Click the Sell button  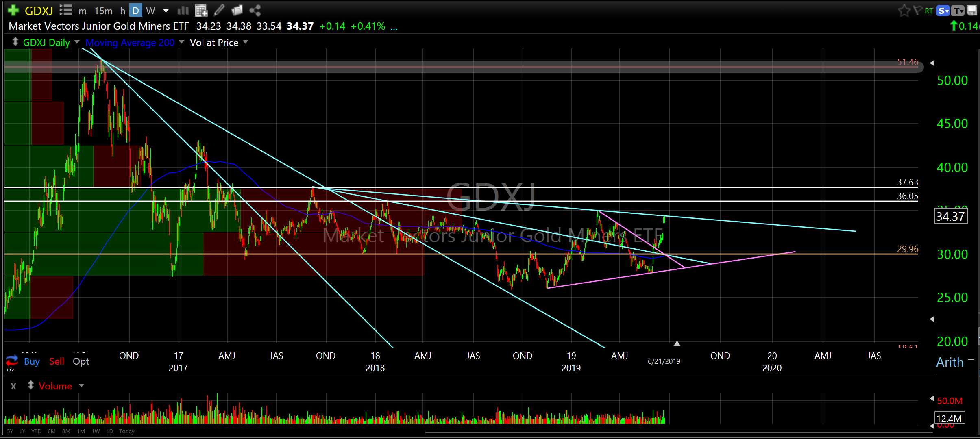click(x=57, y=361)
